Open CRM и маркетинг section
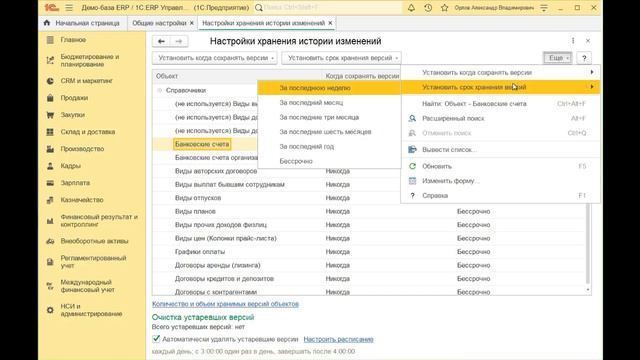This screenshot has height=360, width=640. click(x=86, y=81)
